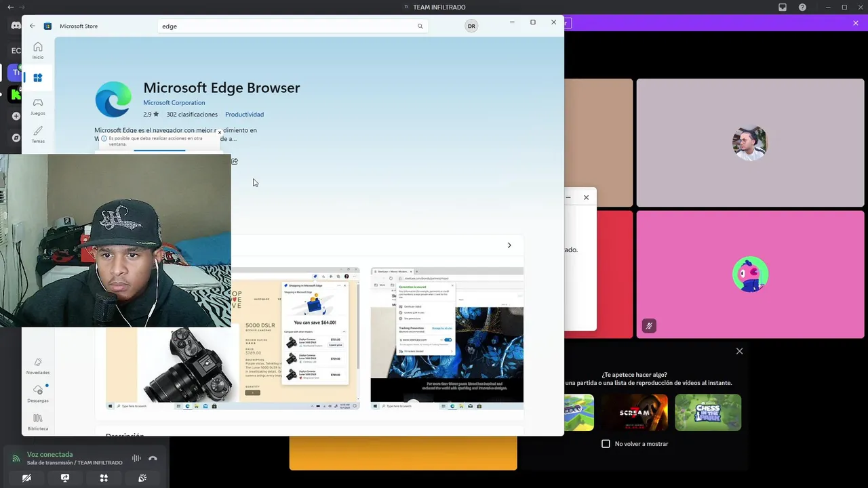Screen dimensions: 868x488
Task: Click the Store search box containing 'edge'
Action: [x=293, y=26]
